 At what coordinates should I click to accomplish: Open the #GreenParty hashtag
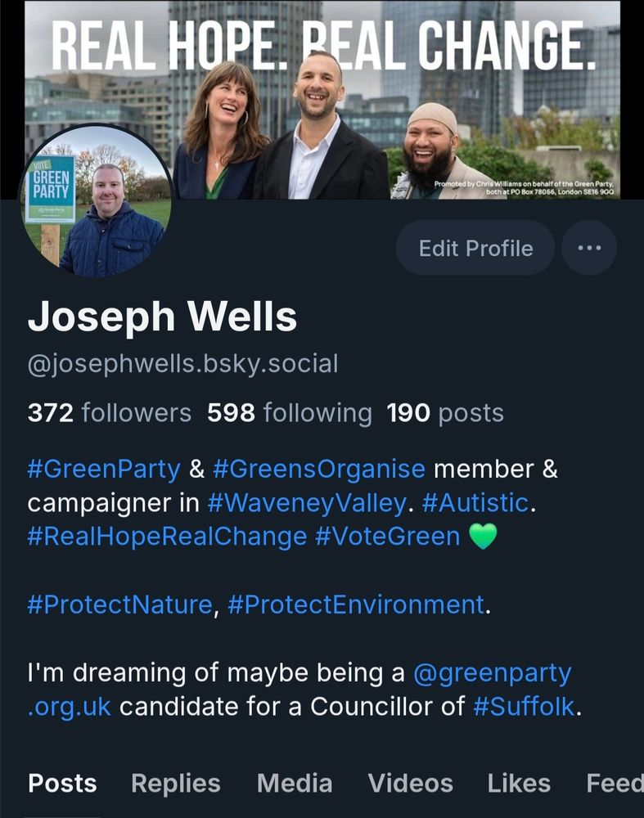click(x=104, y=469)
